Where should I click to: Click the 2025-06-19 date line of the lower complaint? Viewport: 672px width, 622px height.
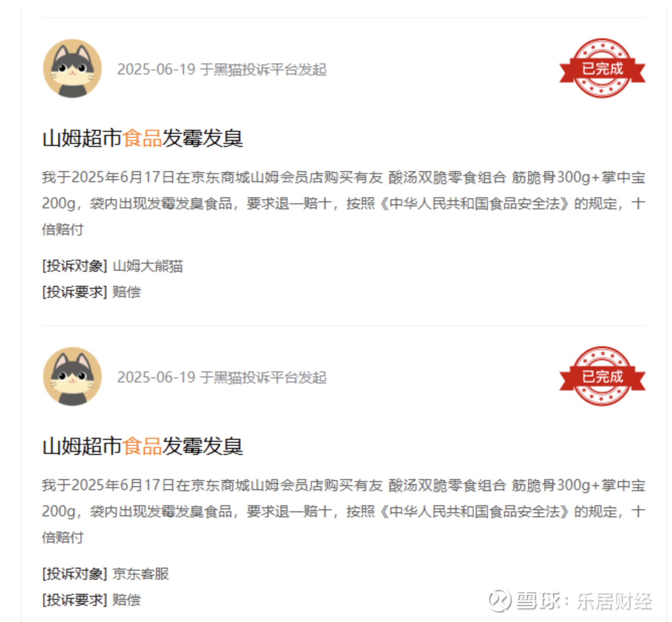222,377
